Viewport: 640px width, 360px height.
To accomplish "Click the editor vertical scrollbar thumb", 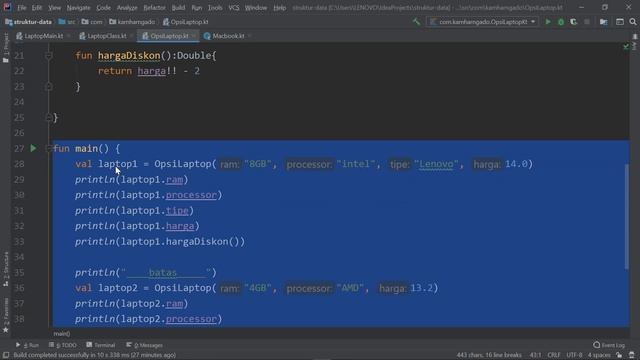I will (627, 216).
